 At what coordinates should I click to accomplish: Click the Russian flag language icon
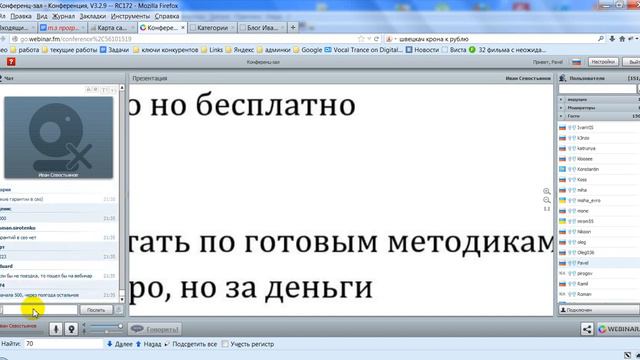pyautogui.click(x=576, y=62)
